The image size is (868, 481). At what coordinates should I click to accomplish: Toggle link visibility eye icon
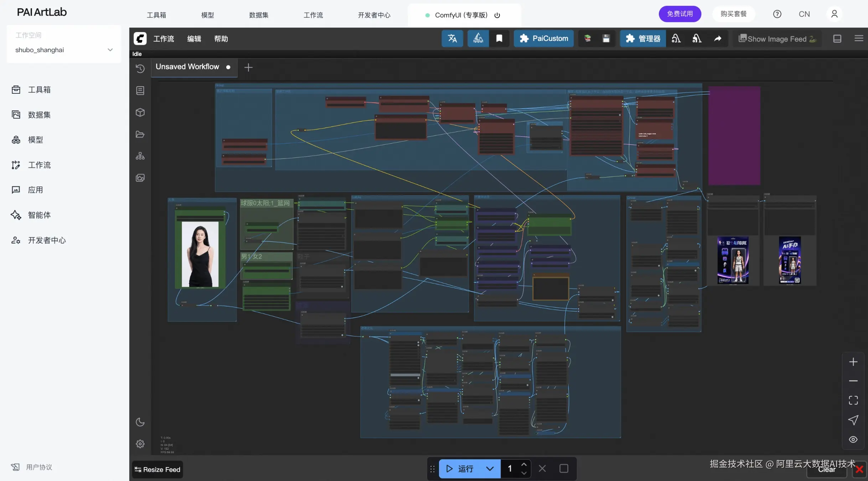coord(853,439)
